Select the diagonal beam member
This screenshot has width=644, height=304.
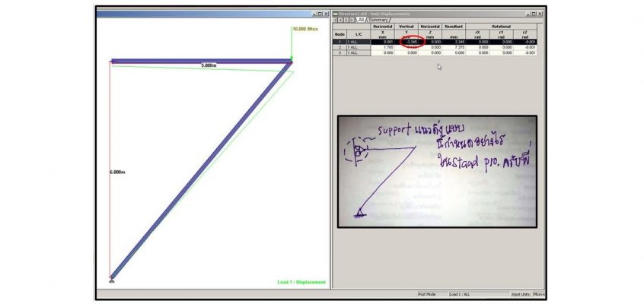pyautogui.click(x=201, y=169)
